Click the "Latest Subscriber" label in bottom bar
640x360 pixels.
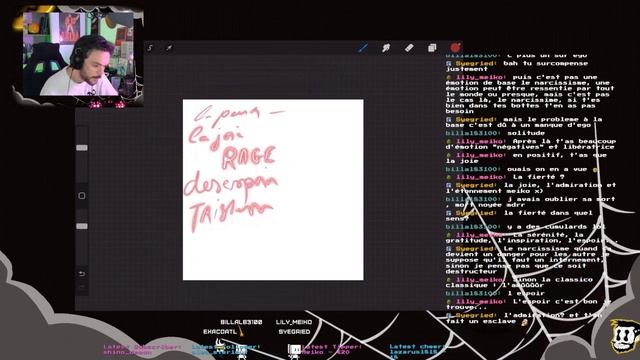click(x=142, y=347)
